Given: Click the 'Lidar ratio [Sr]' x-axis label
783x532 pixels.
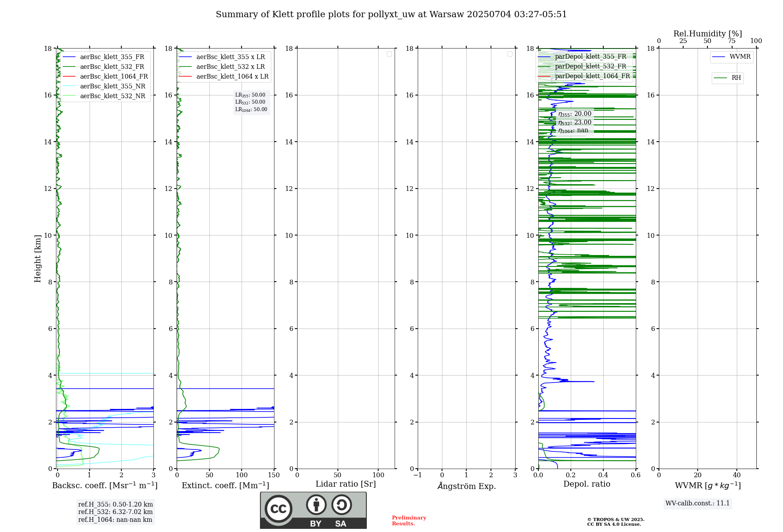Looking at the screenshot, I should coord(346,484).
